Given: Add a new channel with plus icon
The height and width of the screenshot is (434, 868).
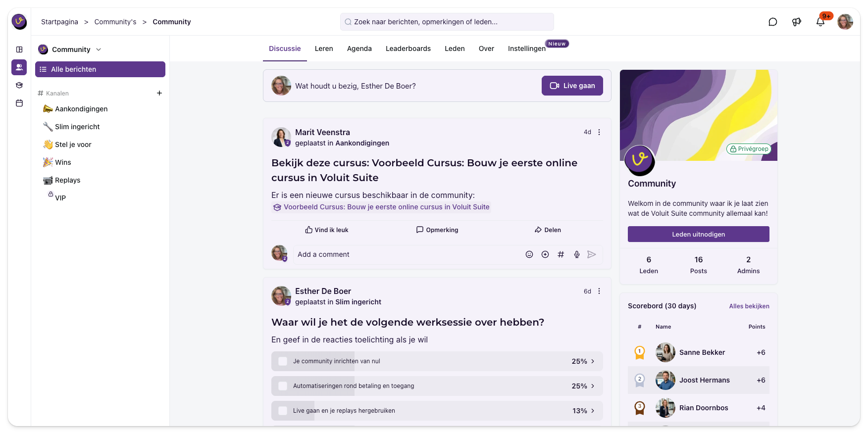Looking at the screenshot, I should coord(159,93).
